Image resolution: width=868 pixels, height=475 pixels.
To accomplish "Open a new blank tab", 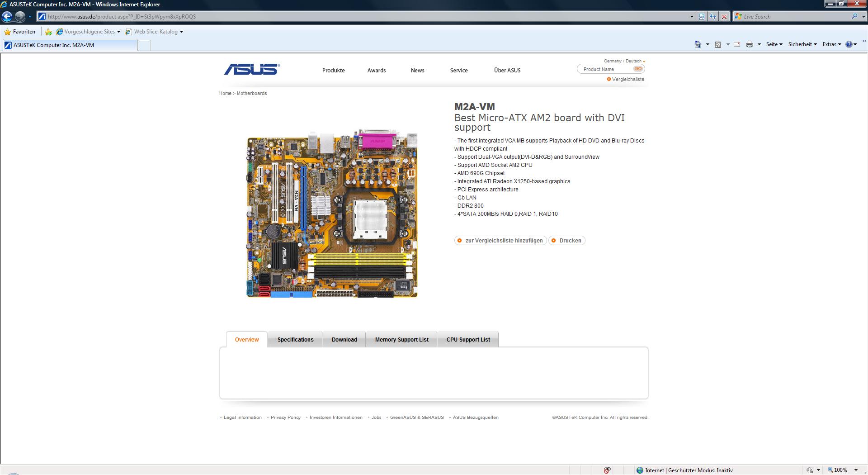I will click(144, 45).
